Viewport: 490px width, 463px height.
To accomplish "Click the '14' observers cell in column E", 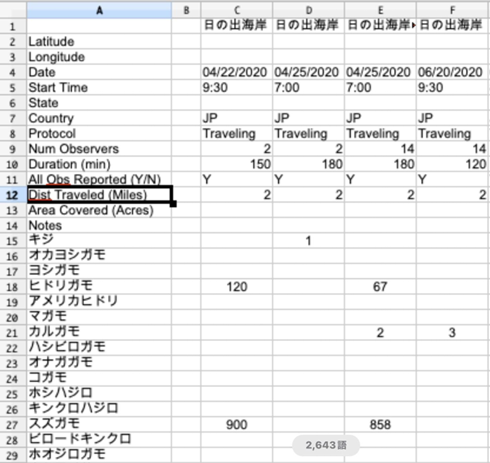I will pos(380,149).
